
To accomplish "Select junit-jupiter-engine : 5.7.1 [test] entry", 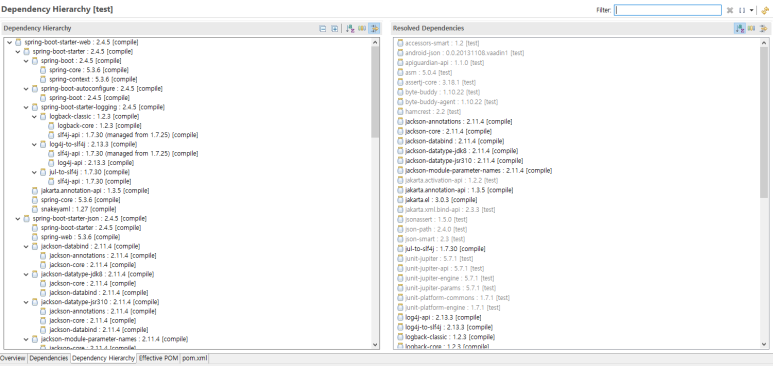I will (x=450, y=278).
